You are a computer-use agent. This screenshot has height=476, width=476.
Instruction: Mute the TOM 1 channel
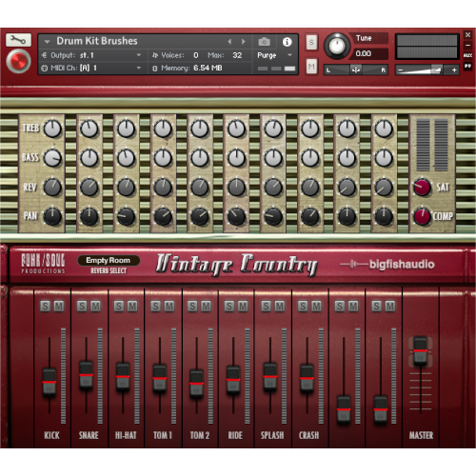pos(169,307)
